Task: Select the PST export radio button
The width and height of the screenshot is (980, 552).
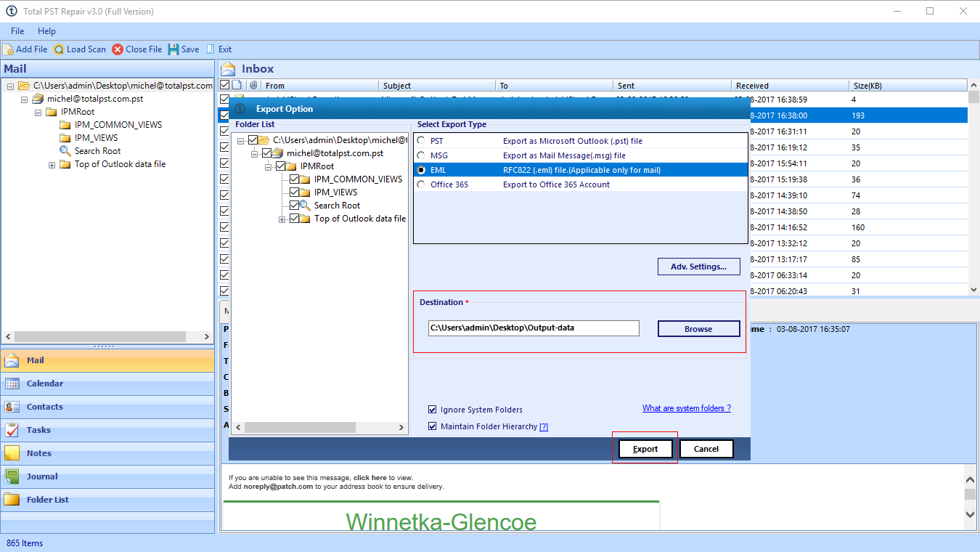Action: point(421,141)
